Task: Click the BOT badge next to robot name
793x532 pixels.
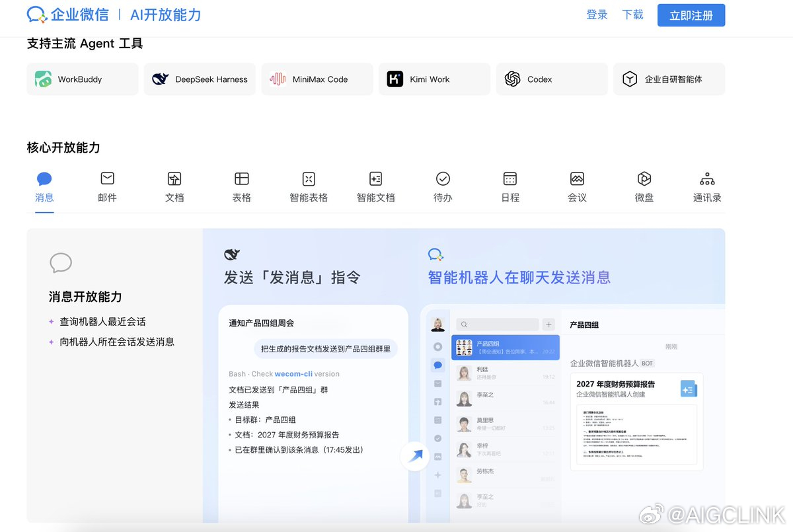Action: click(647, 363)
